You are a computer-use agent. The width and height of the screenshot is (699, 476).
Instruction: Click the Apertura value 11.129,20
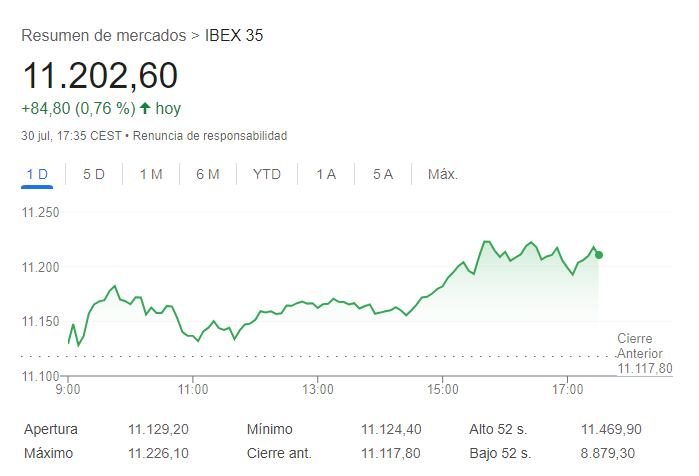click(158, 429)
